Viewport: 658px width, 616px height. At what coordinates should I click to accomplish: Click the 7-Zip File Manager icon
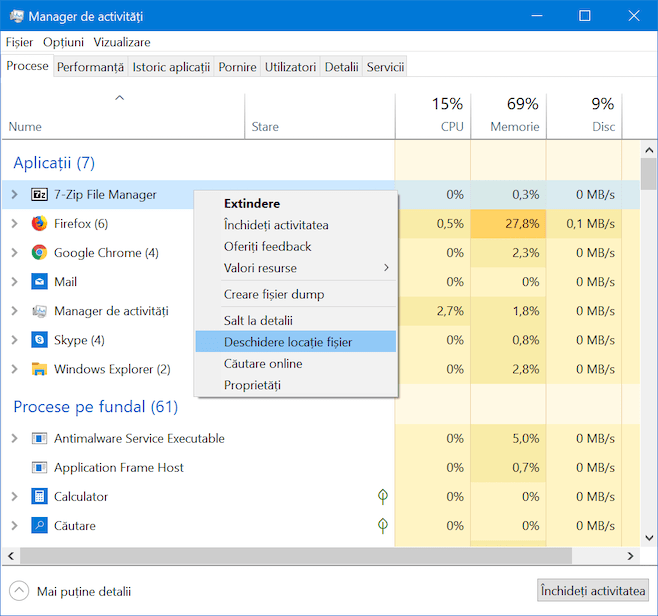tap(39, 195)
